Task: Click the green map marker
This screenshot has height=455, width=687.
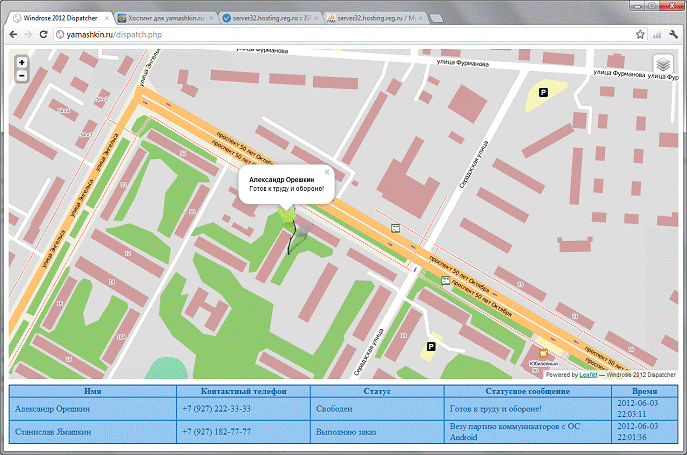Action: coord(289,214)
